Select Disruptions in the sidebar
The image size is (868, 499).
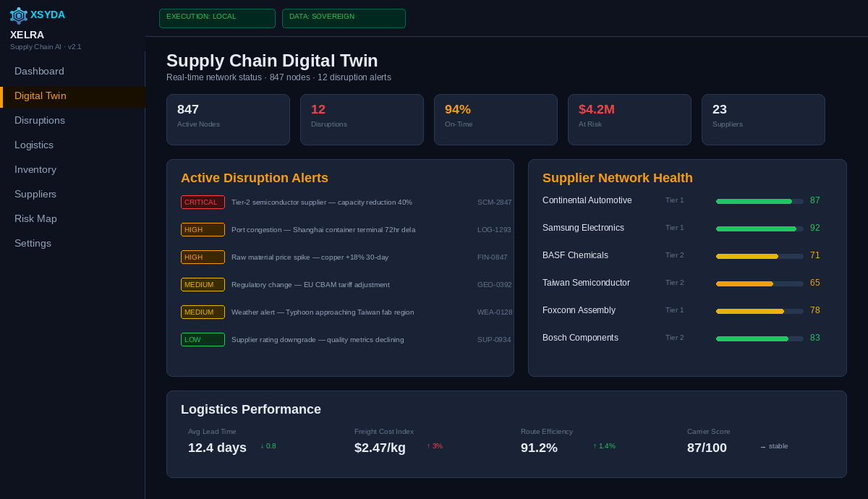(40, 121)
